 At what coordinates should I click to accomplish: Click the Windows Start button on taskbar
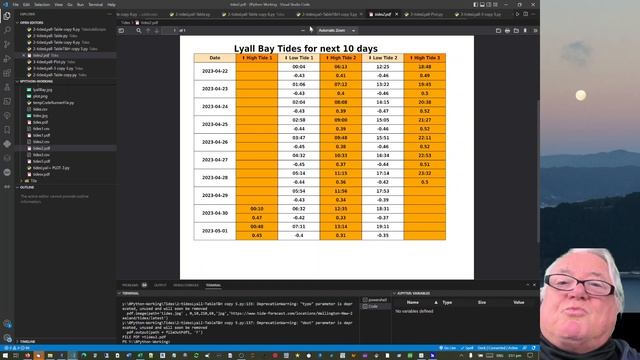click(x=5, y=356)
